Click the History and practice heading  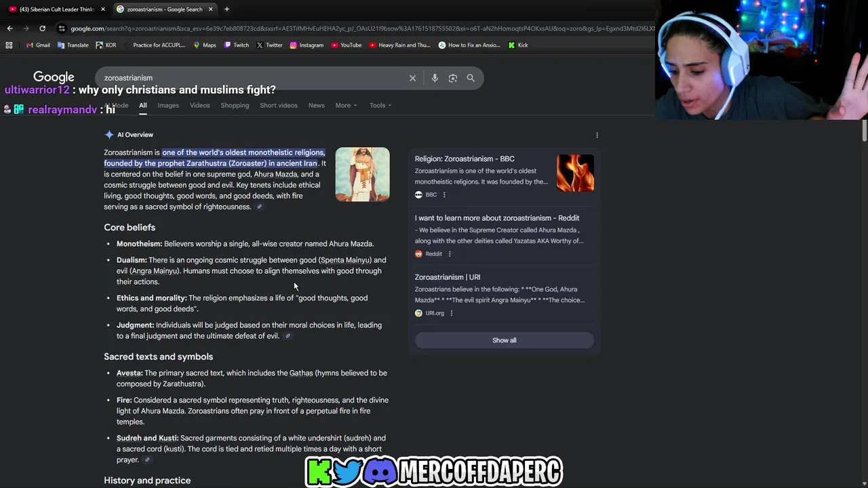pos(147,481)
